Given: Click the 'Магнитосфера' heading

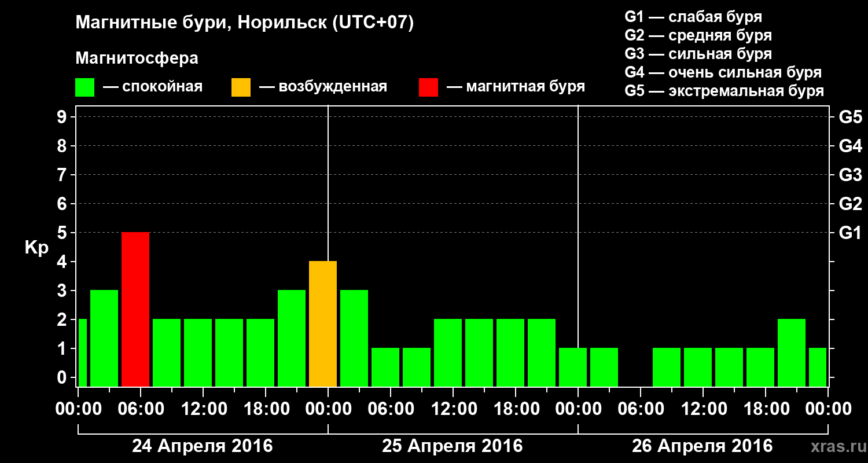Looking at the screenshot, I should pos(137,58).
